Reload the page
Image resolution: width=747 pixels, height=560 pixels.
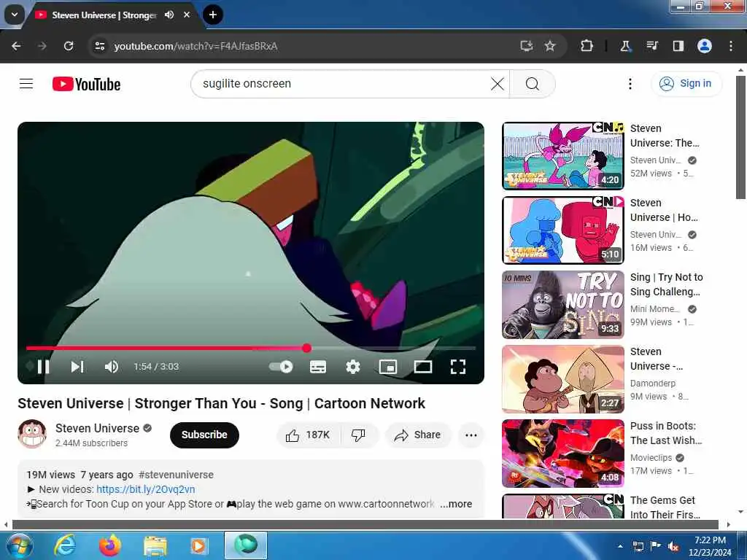point(69,46)
